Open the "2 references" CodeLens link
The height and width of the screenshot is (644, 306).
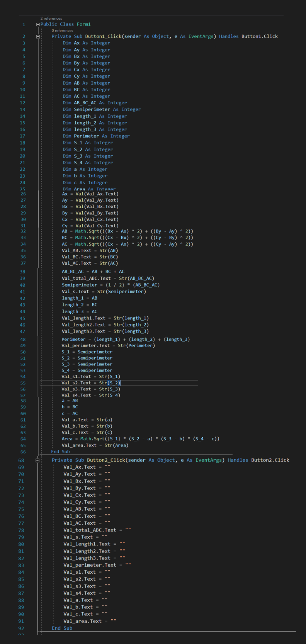[x=51, y=18]
